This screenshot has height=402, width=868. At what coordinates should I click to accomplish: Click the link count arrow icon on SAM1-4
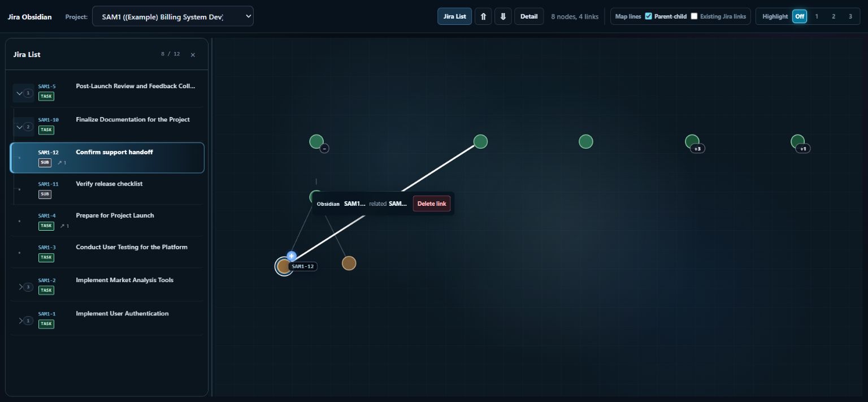pos(64,226)
